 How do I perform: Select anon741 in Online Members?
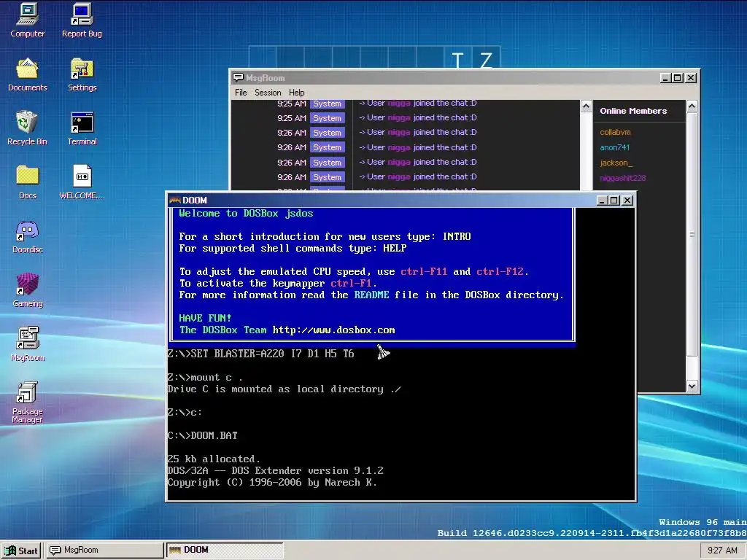[614, 147]
